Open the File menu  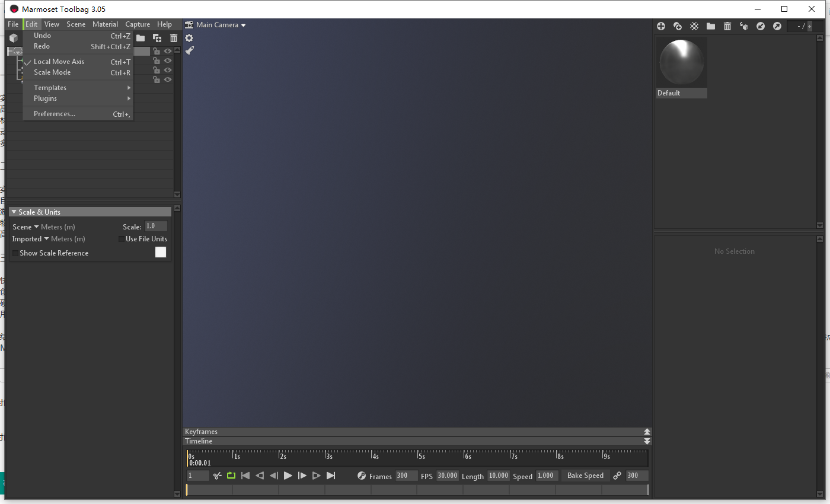pyautogui.click(x=13, y=24)
